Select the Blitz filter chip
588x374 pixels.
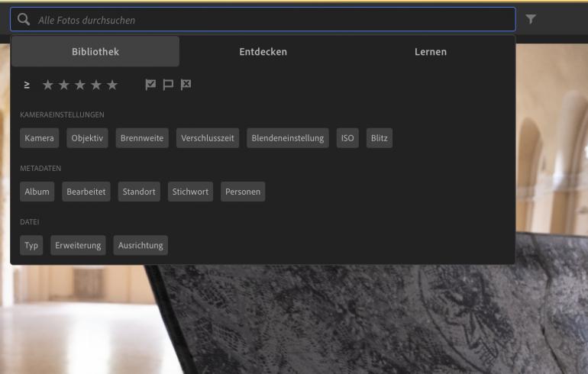(x=379, y=138)
